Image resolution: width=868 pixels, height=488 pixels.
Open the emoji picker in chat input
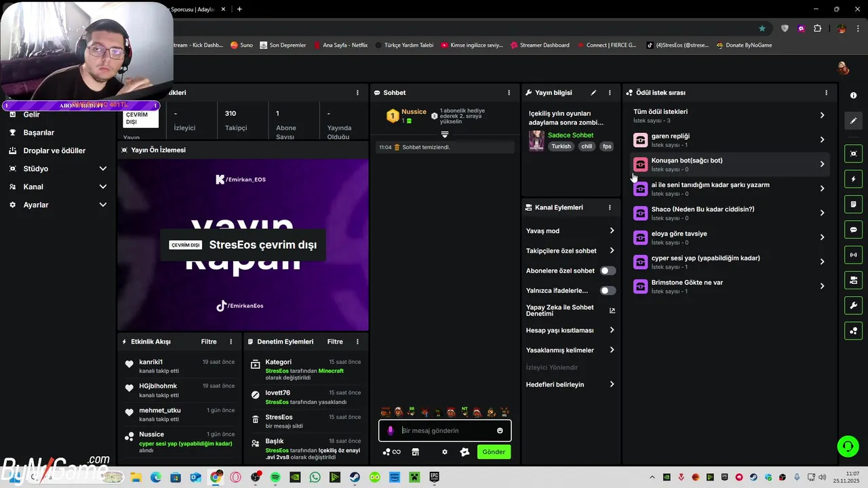[x=500, y=430]
